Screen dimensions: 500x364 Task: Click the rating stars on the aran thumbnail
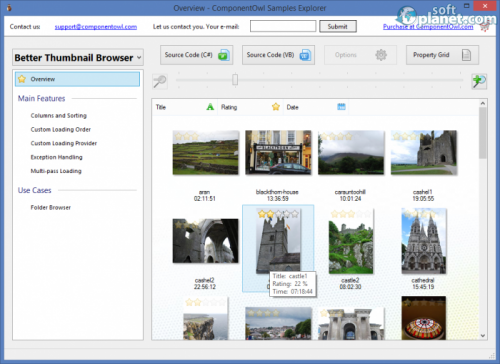(187, 136)
